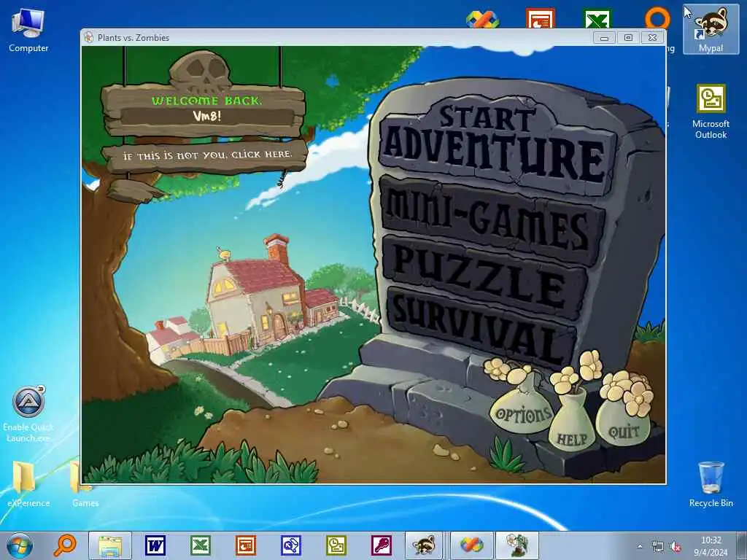Select the Enable Quick Launch.exe desktop icon

[28, 414]
